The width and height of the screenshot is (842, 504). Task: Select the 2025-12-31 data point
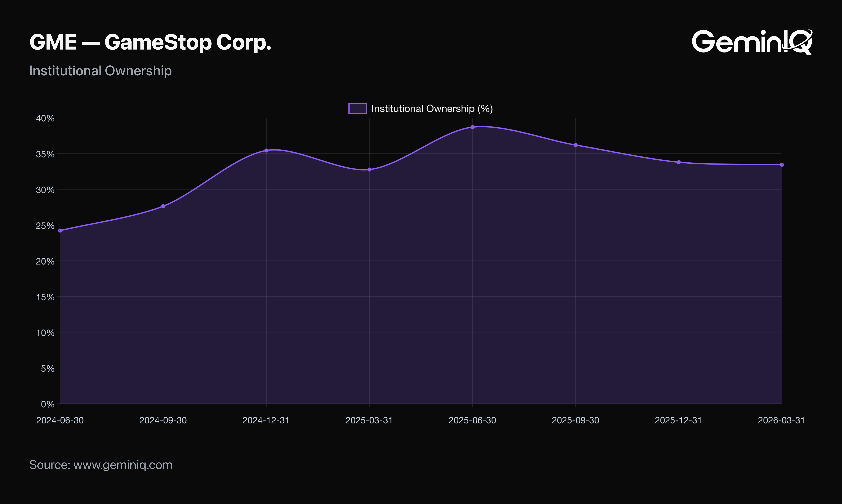tap(679, 162)
